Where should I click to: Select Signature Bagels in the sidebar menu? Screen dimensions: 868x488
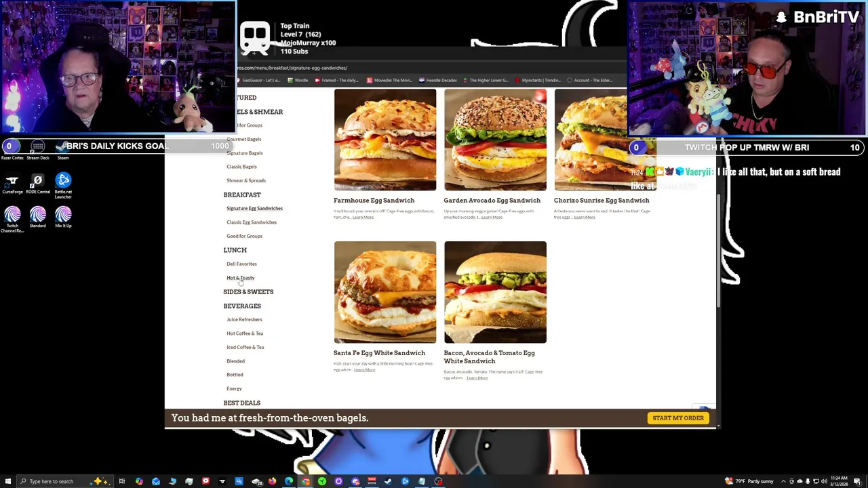[x=244, y=153]
